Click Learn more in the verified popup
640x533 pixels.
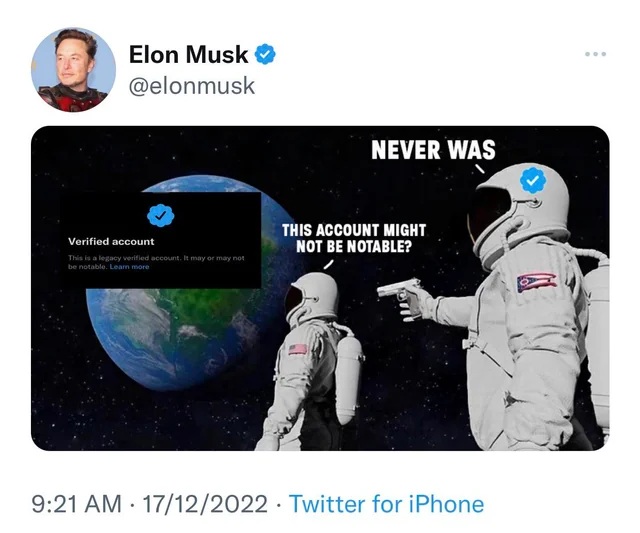pos(129,267)
